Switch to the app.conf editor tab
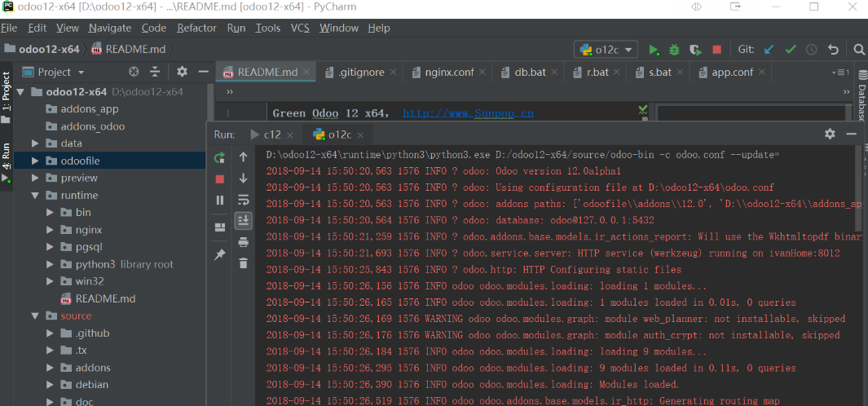Screen dimensions: 868x406 pyautogui.click(x=732, y=72)
